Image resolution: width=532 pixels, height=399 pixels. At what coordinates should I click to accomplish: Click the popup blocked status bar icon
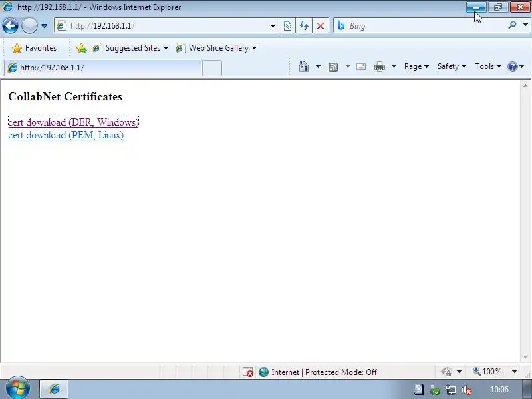click(248, 372)
